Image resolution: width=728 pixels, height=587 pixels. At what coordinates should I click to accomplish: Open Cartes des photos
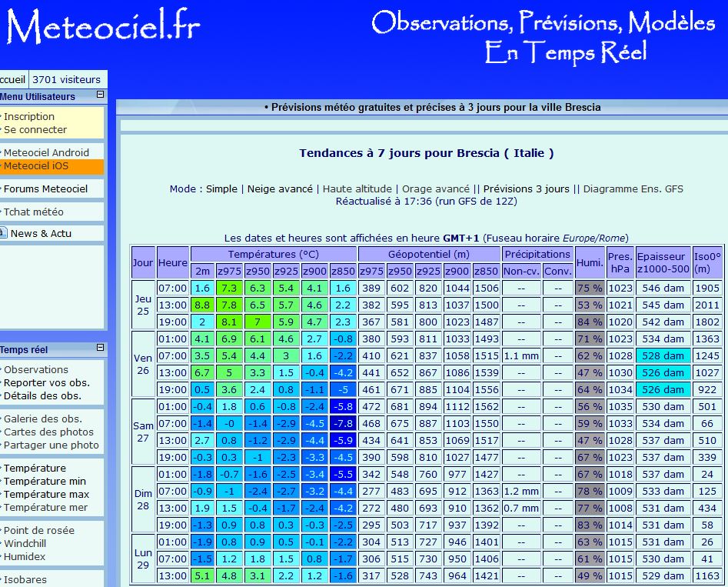point(48,432)
